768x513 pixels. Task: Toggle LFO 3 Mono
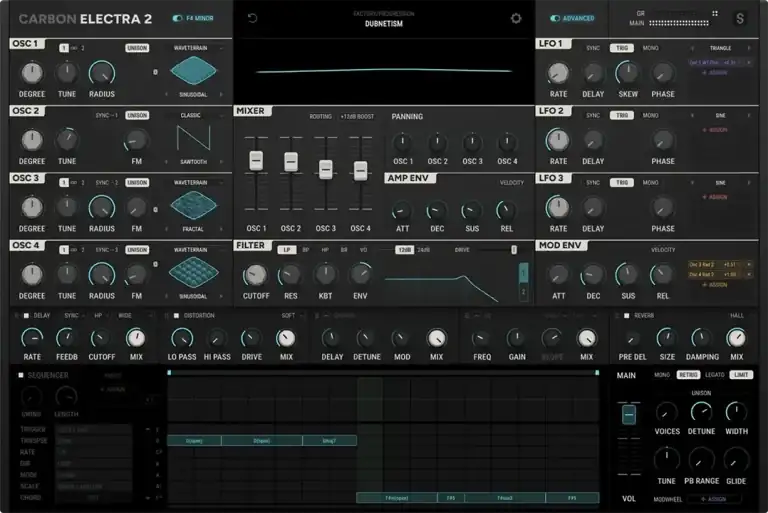coord(650,183)
